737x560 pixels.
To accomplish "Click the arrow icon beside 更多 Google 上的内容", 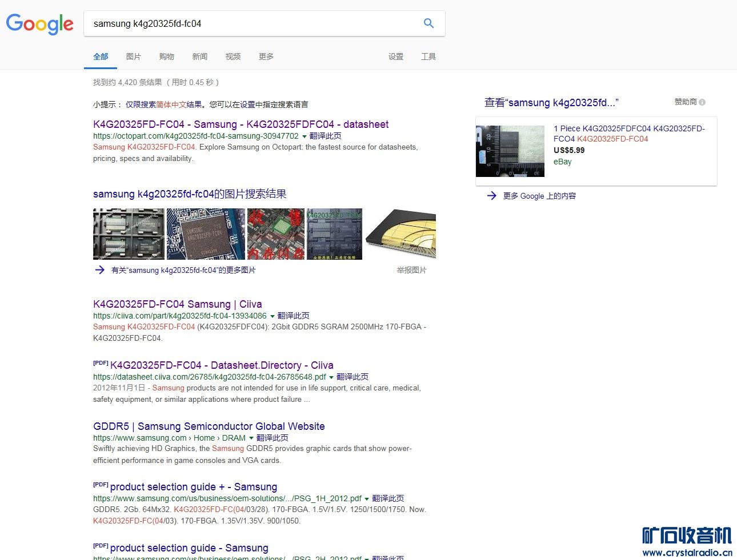I will coord(491,196).
